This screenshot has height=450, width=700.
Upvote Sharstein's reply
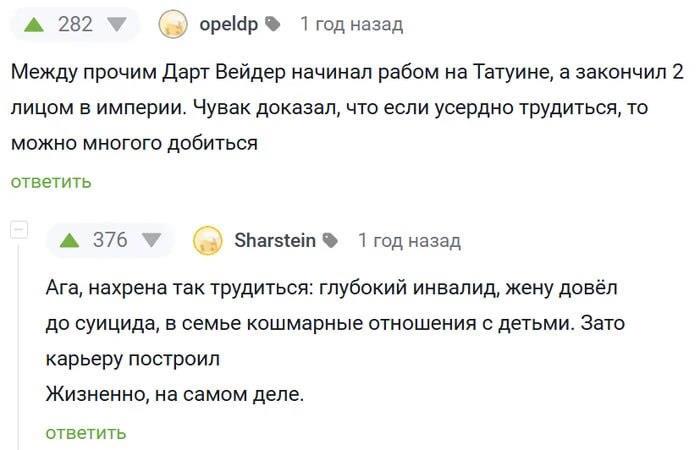[70, 240]
